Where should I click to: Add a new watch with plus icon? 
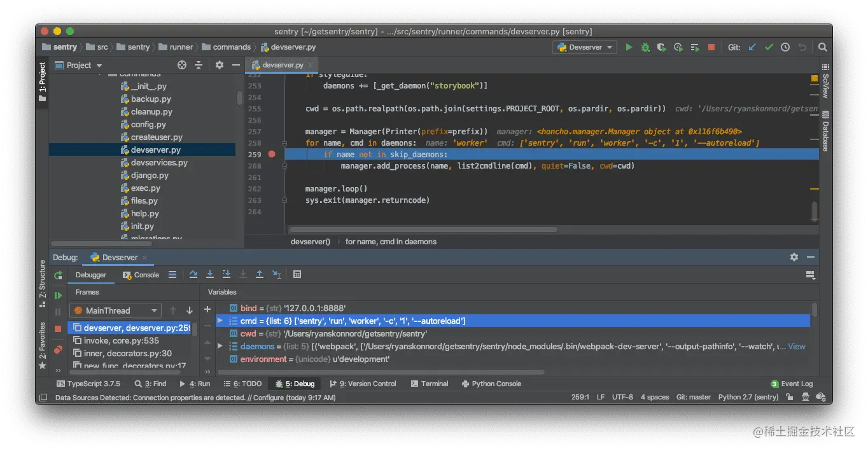(207, 309)
